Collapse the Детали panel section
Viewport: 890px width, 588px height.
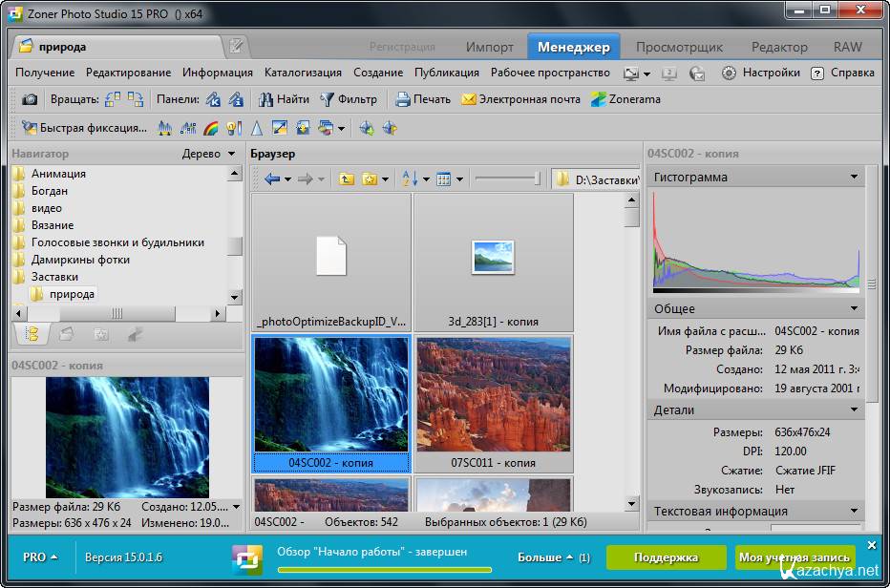click(x=854, y=409)
